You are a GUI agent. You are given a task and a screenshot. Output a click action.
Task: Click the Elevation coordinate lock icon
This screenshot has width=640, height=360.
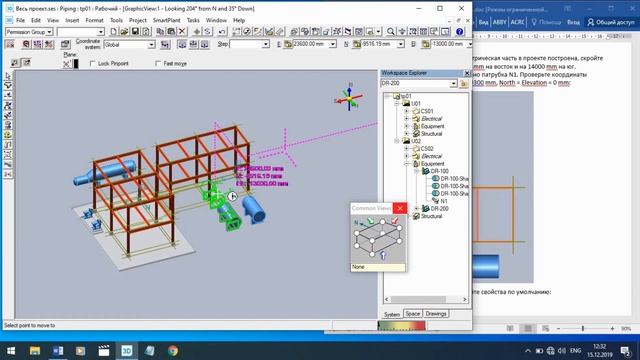[x=425, y=44]
